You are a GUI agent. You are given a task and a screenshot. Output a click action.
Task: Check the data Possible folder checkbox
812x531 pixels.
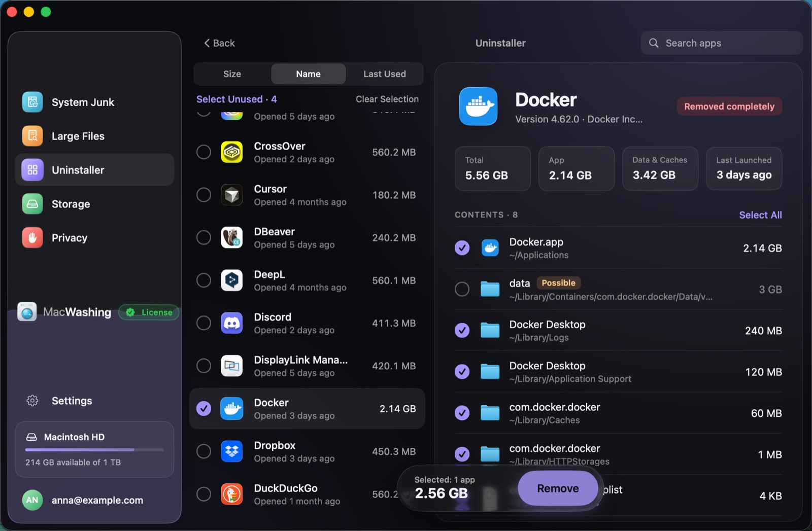[x=462, y=289]
